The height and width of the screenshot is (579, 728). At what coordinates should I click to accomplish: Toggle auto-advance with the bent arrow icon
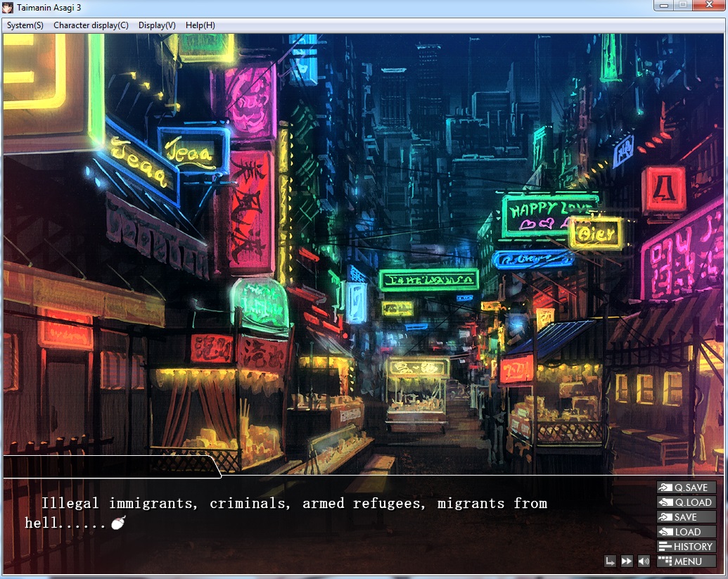[x=610, y=561]
